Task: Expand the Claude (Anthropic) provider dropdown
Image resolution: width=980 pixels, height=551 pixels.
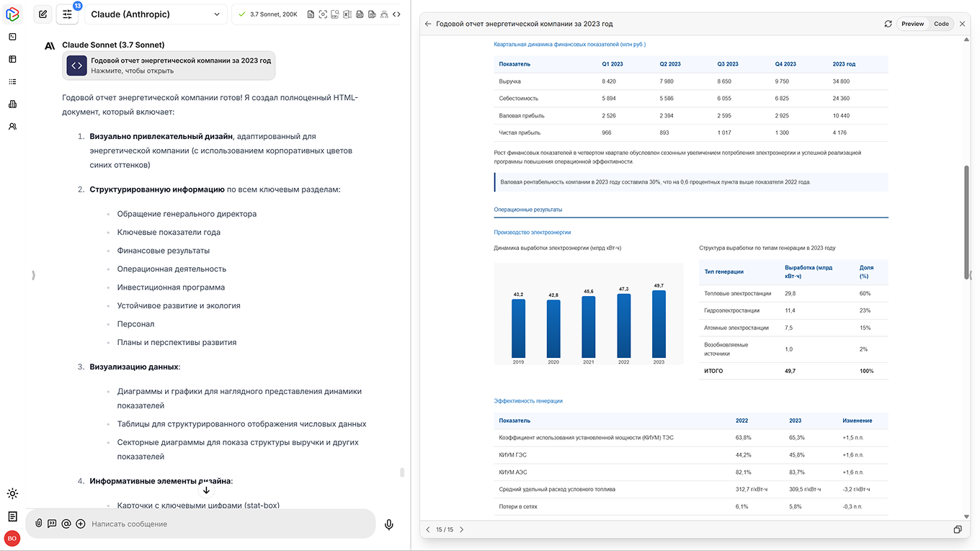Action: pyautogui.click(x=155, y=14)
